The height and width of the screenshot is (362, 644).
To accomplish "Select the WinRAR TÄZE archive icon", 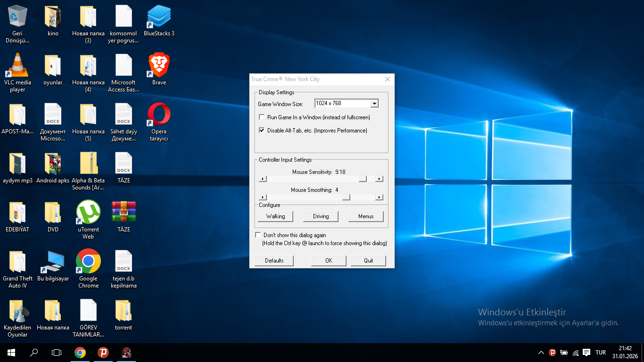I will point(124,217).
